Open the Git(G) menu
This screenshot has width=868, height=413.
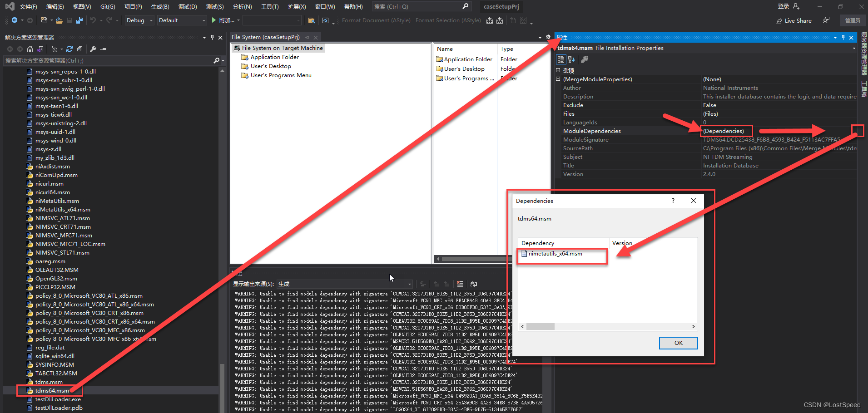(108, 6)
